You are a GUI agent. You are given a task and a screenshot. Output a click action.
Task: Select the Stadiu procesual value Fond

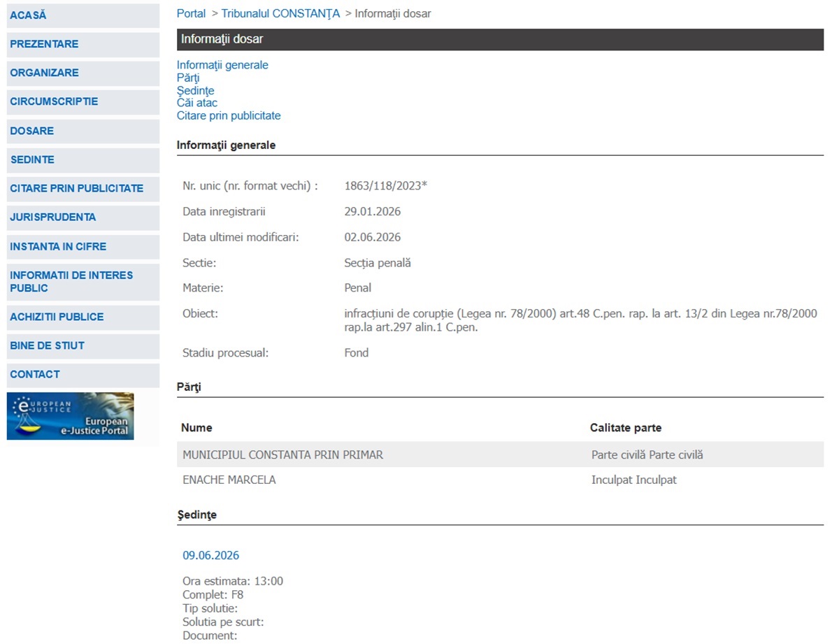[357, 353]
